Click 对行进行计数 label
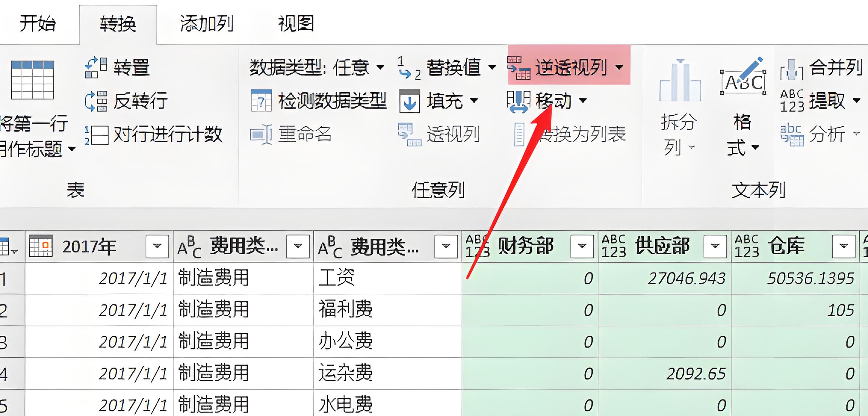Image resolution: width=868 pixels, height=416 pixels. 168,134
